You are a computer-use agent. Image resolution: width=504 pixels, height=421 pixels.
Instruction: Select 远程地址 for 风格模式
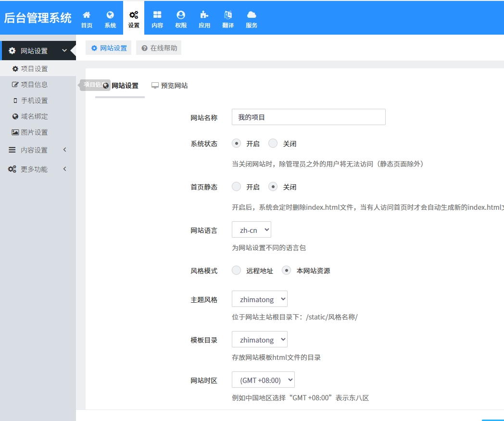click(x=237, y=270)
